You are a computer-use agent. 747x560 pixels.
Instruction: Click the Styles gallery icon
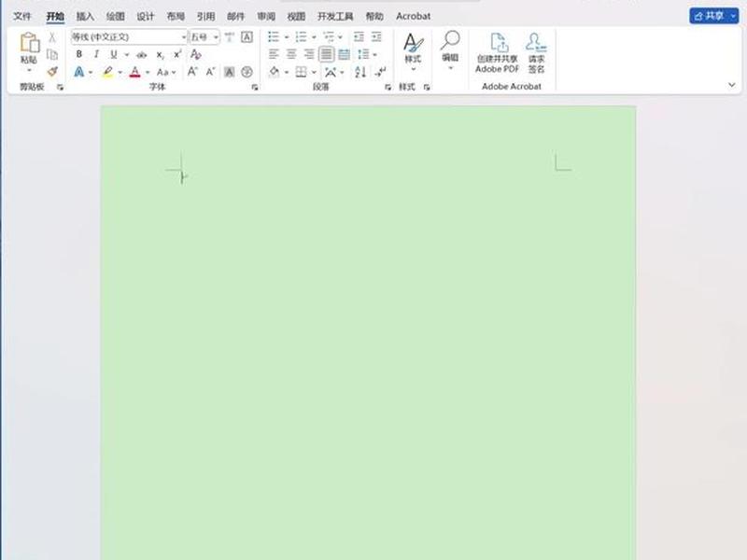tap(413, 43)
